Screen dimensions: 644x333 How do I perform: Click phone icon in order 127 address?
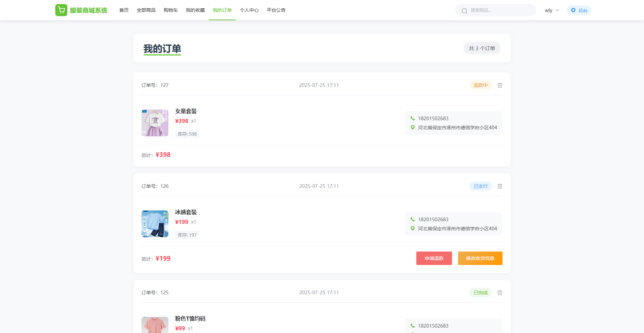[x=413, y=118]
